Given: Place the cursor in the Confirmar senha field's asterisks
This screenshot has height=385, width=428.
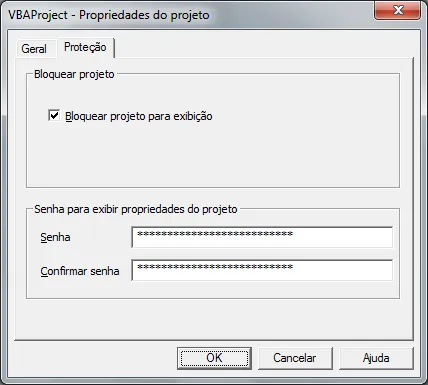Looking at the screenshot, I should (215, 267).
